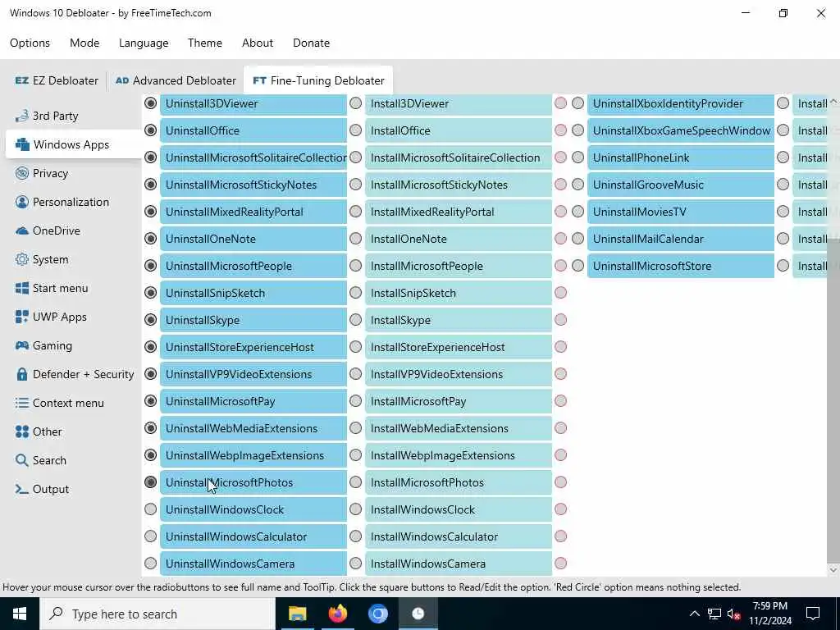Open the System gear icon

(x=22, y=259)
